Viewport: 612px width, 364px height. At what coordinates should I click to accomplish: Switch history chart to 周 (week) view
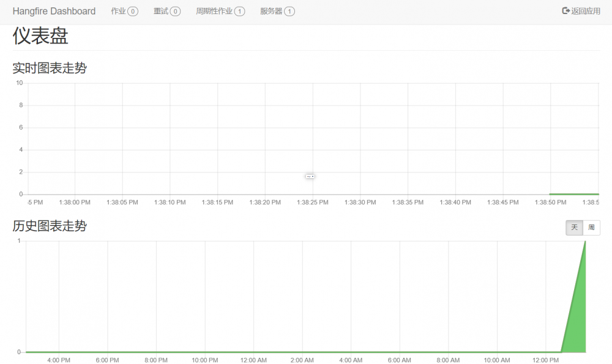592,228
